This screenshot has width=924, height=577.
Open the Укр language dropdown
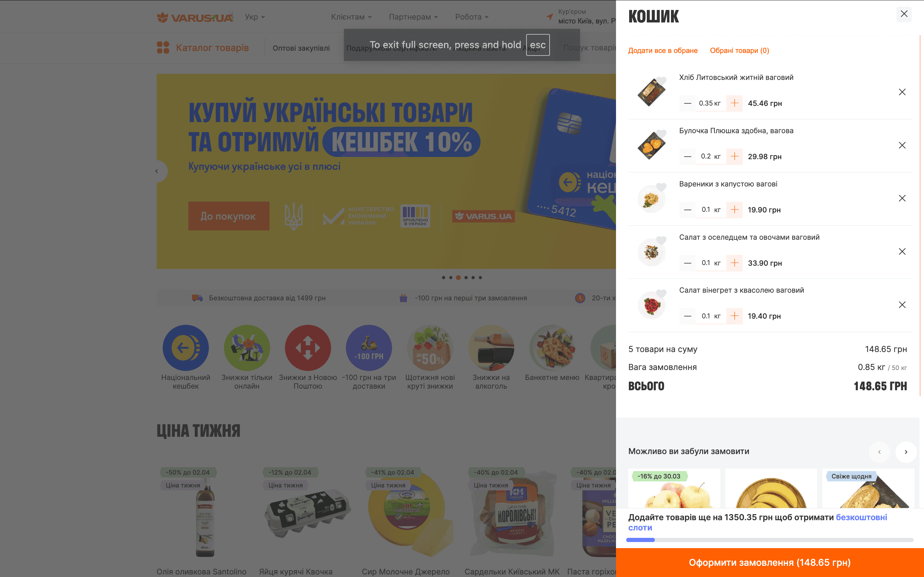(255, 17)
